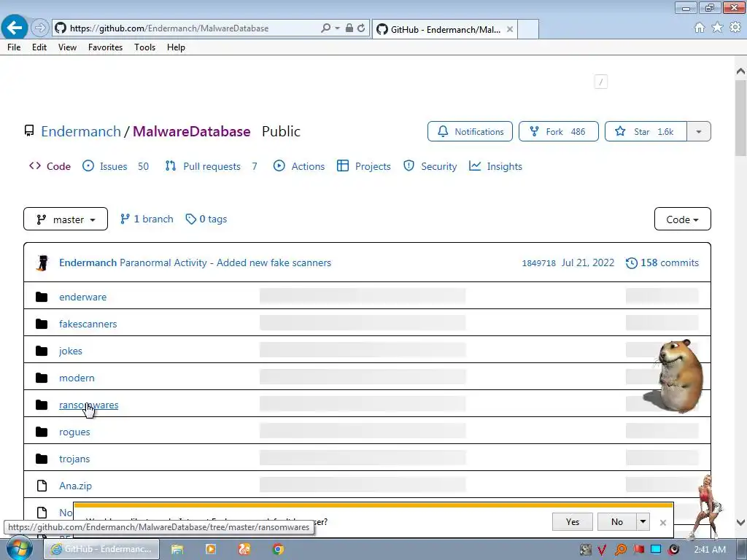Screen dimensions: 747x560
Task: Click the vertical scrollbar down arrow
Action: click(x=740, y=522)
